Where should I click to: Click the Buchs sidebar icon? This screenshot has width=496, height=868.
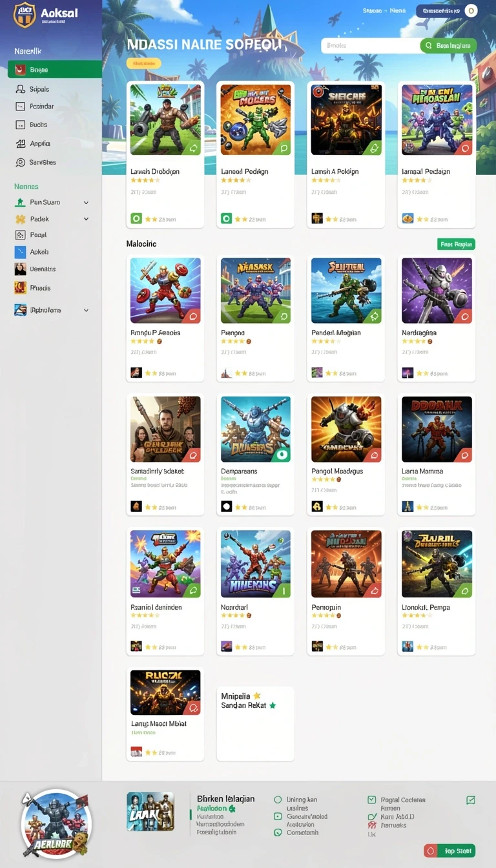tap(20, 125)
